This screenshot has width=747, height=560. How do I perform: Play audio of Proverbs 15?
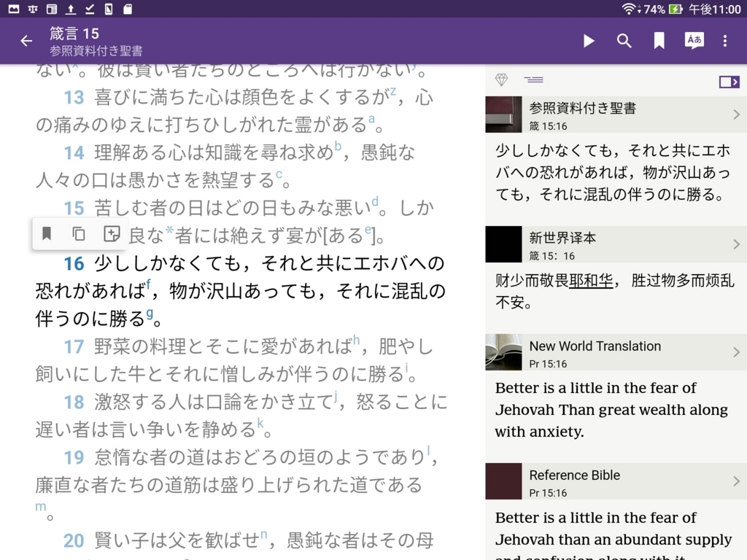coord(589,41)
